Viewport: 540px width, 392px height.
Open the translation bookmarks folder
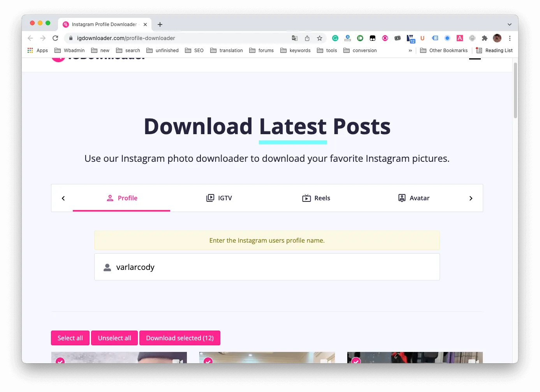(226, 51)
